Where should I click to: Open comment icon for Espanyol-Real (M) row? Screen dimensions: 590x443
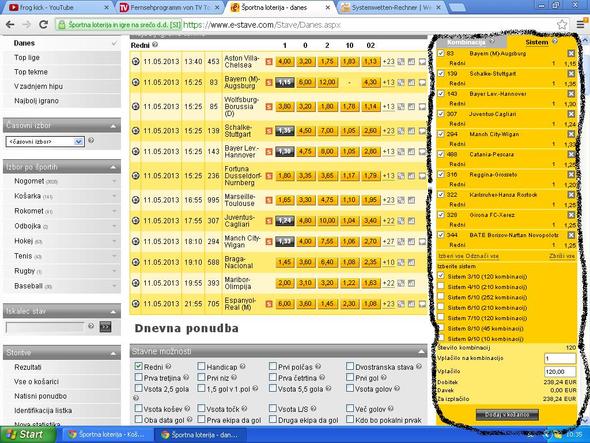point(422,303)
